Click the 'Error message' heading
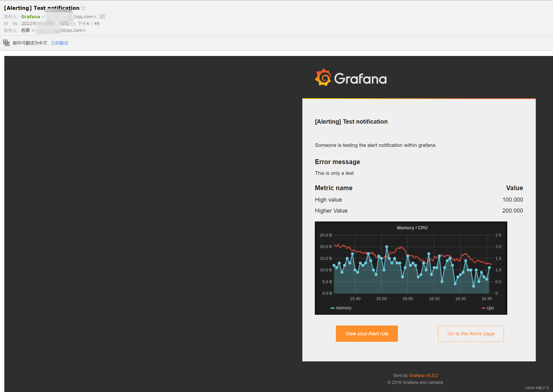 coord(337,162)
